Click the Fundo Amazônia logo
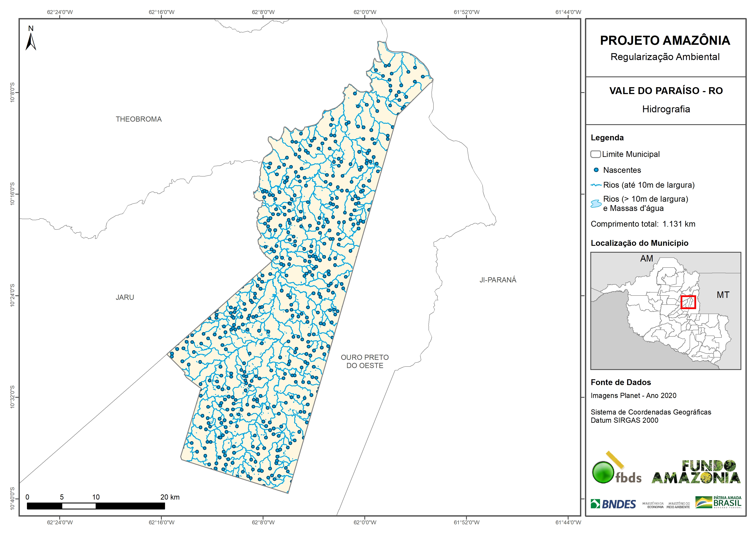 click(696, 472)
